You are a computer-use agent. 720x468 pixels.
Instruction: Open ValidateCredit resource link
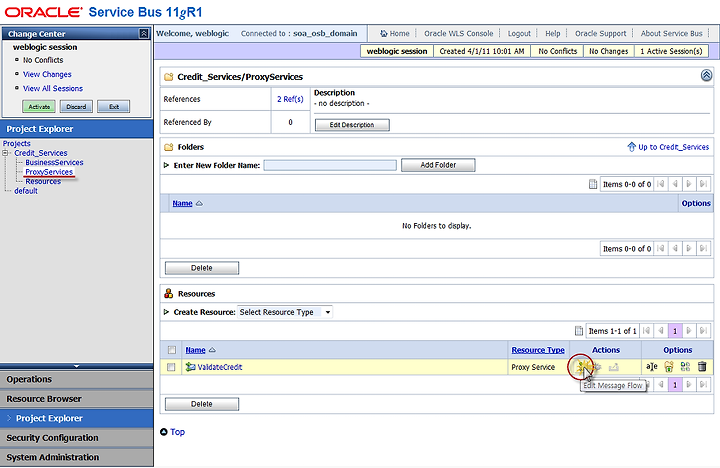(219, 367)
